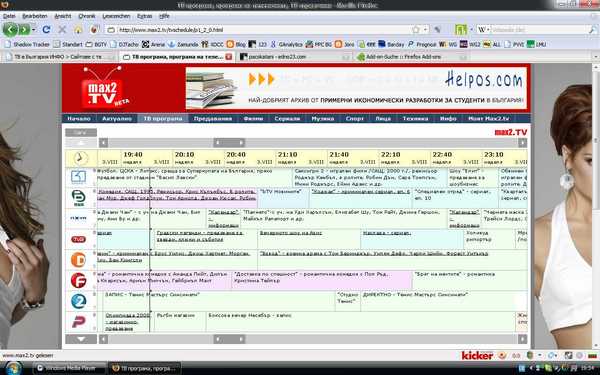
Task: Open the Shadow Tracker bookmark
Action: 27,44
